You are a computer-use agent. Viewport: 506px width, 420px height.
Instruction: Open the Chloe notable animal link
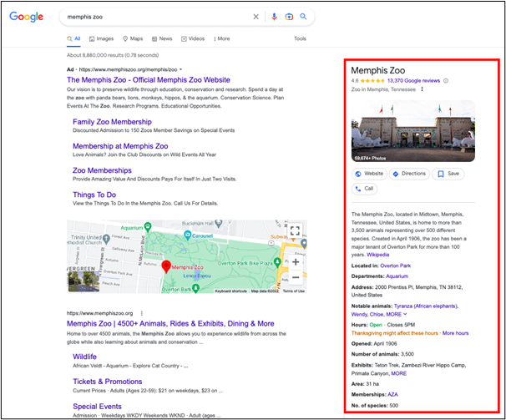(377, 314)
